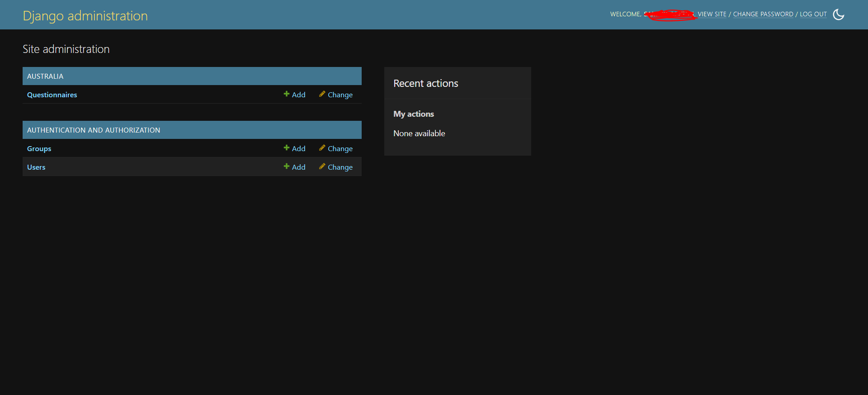The width and height of the screenshot is (868, 395).
Task: Click the Recent actions heading
Action: [426, 83]
